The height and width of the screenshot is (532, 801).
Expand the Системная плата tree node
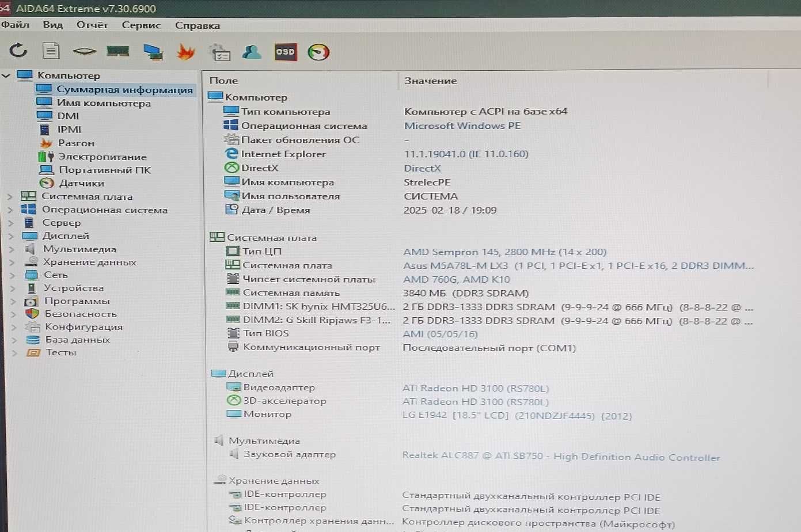(10, 196)
